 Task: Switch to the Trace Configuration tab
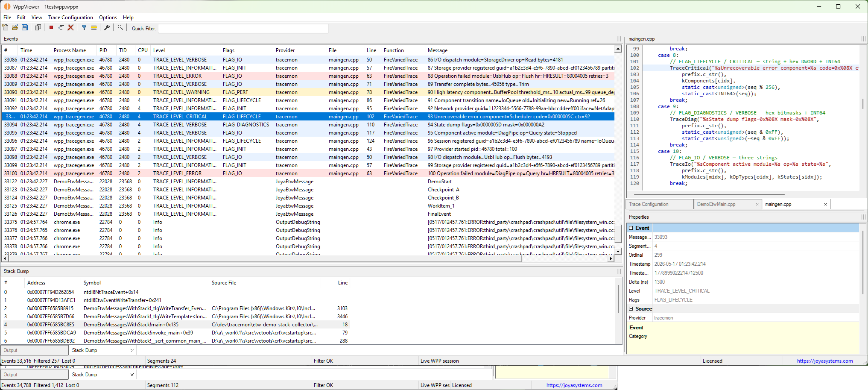click(660, 204)
